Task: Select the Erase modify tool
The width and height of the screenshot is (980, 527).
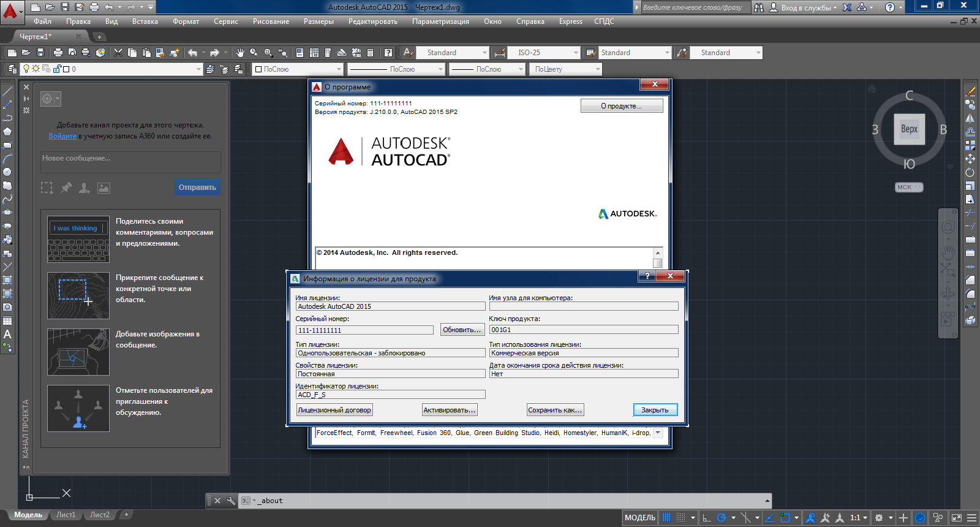Action: [x=970, y=91]
